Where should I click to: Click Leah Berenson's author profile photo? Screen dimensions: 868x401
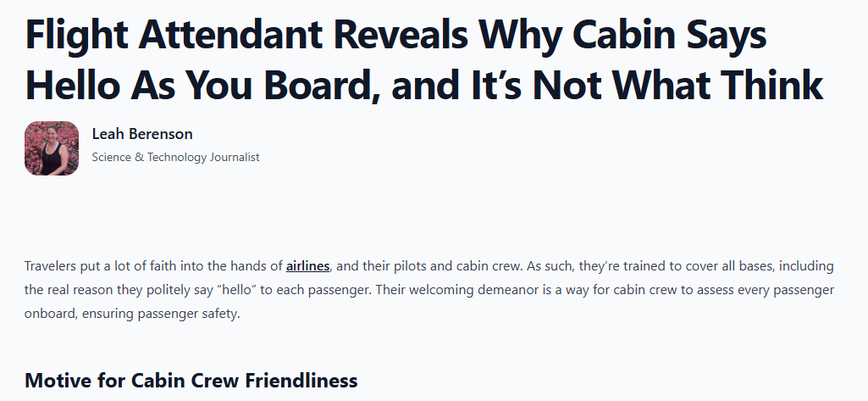tap(52, 148)
